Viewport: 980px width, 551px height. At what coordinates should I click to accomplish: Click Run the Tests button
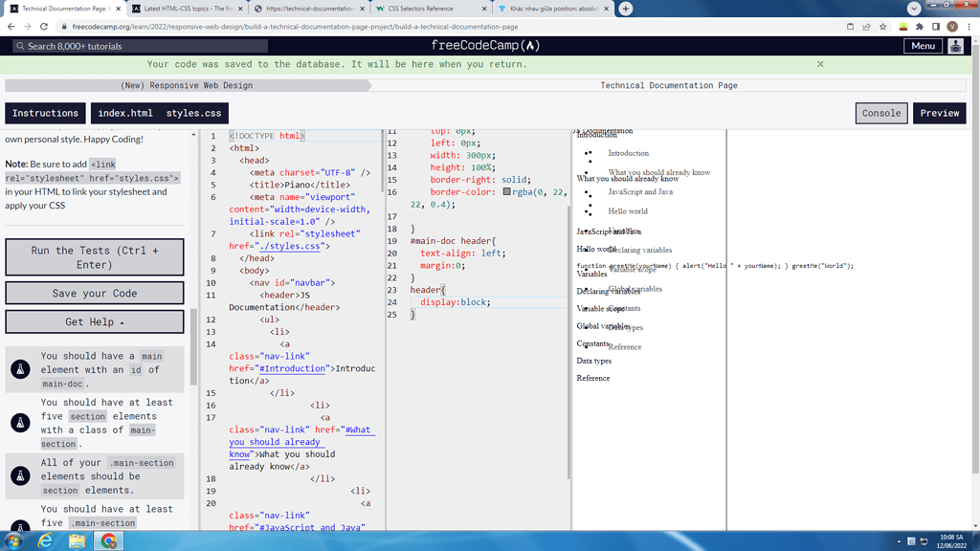coord(94,257)
